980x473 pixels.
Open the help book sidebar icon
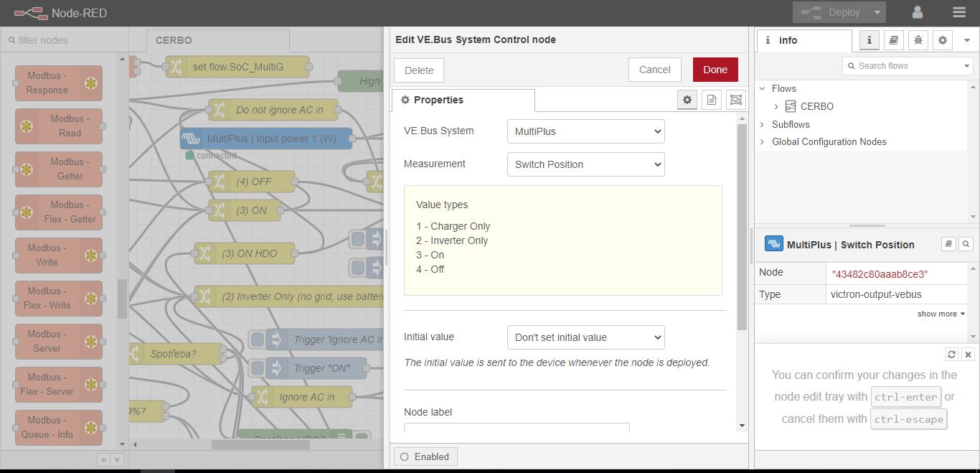pos(893,40)
